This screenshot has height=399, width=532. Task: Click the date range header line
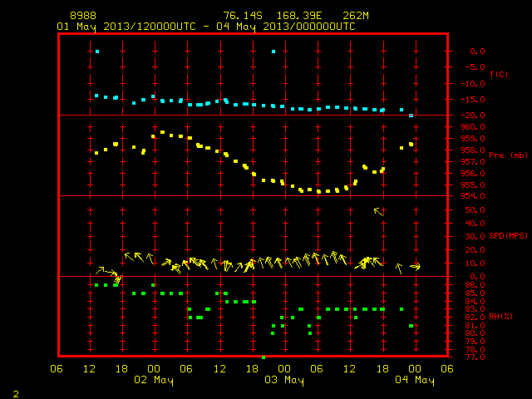(x=206, y=27)
